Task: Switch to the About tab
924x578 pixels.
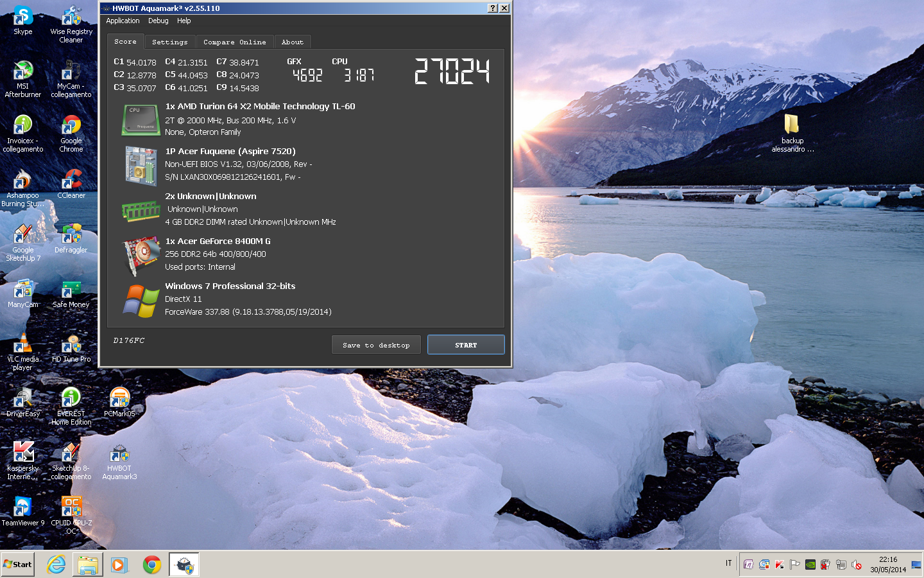Action: point(293,42)
